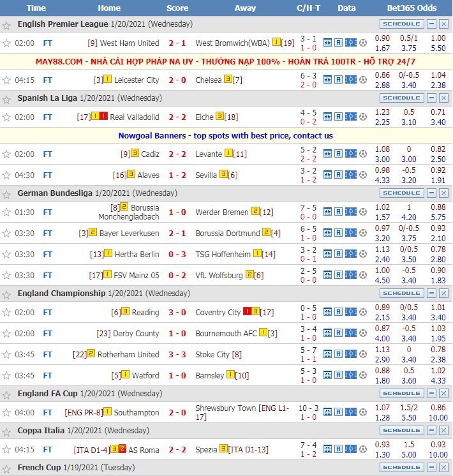The height and width of the screenshot is (476, 453).
Task: Collapse the French Cup section
Action: 431,468
